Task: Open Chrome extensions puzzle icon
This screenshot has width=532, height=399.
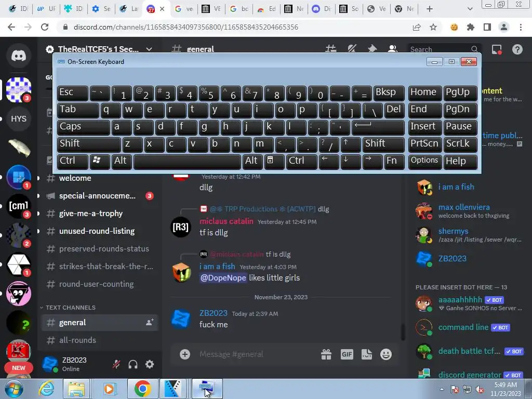Action: (x=471, y=27)
